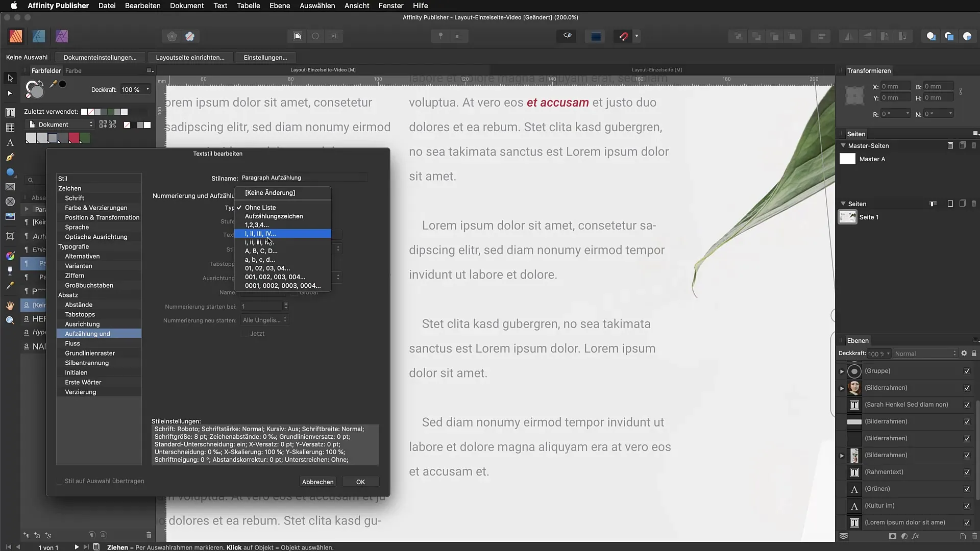Open the Dokument palette dropdown
Screen dimensions: 980x551
[x=61, y=124]
